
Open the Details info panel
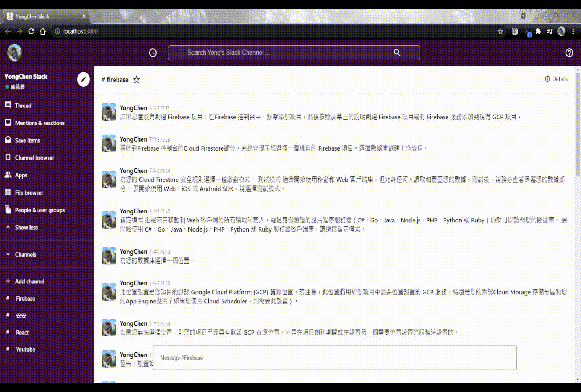(x=556, y=79)
